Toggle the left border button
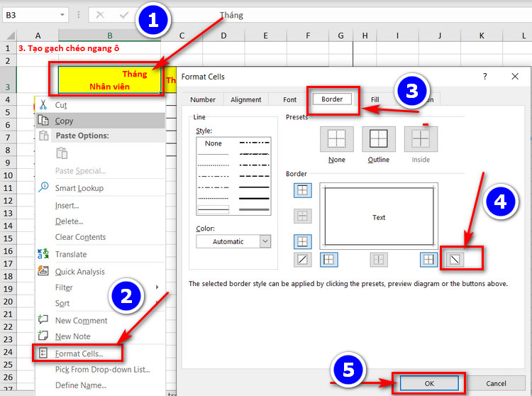This screenshot has height=396, width=532. (328, 260)
